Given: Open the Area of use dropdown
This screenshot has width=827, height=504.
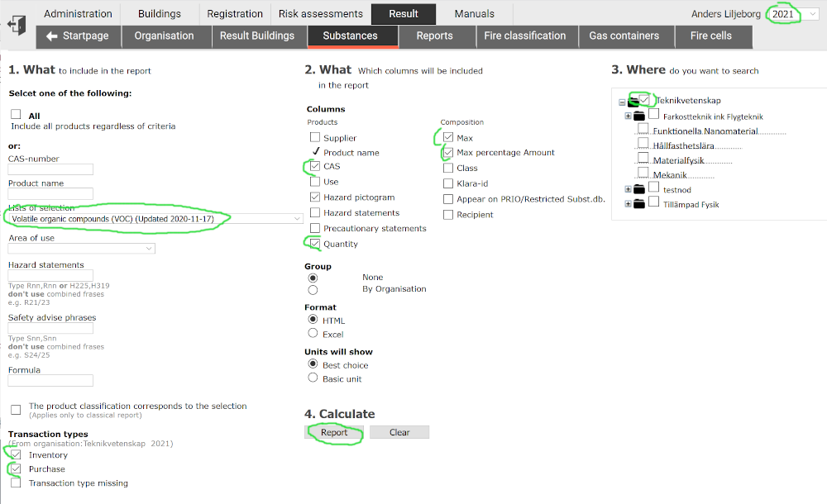Looking at the screenshot, I should pyautogui.click(x=81, y=249).
